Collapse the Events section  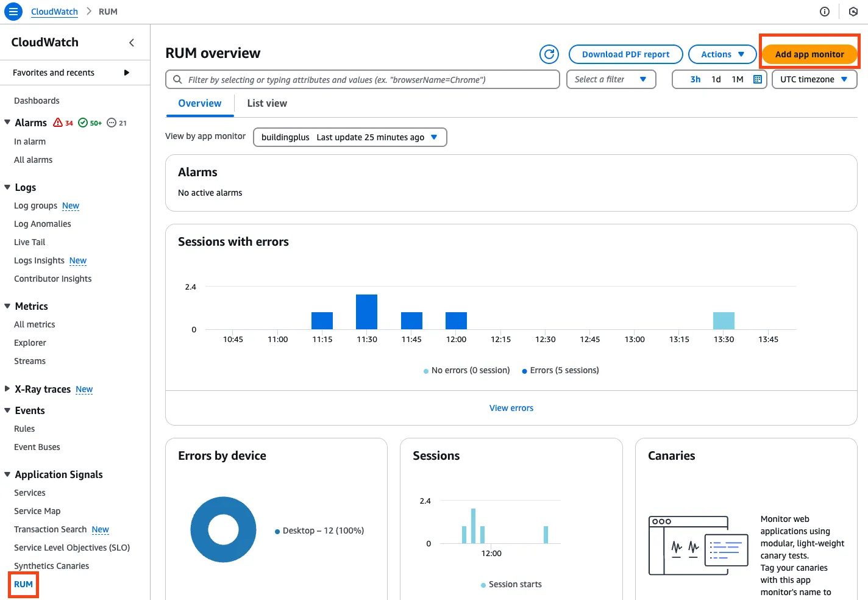coord(7,410)
